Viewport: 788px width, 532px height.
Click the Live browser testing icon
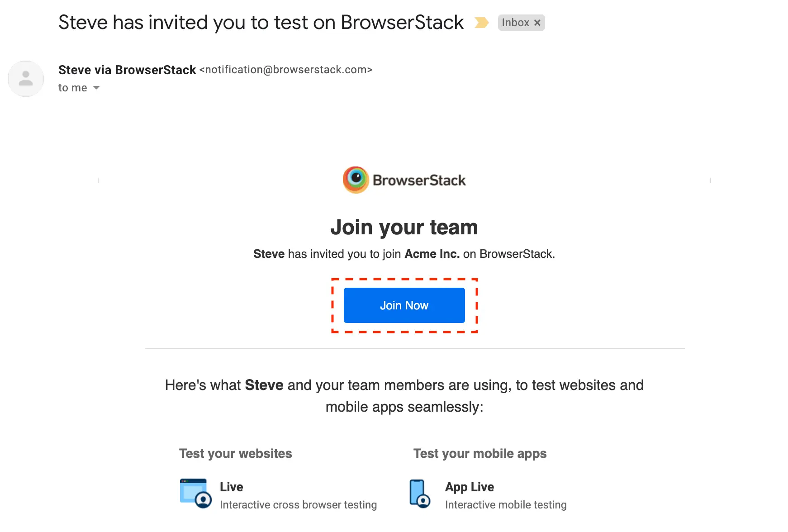195,493
